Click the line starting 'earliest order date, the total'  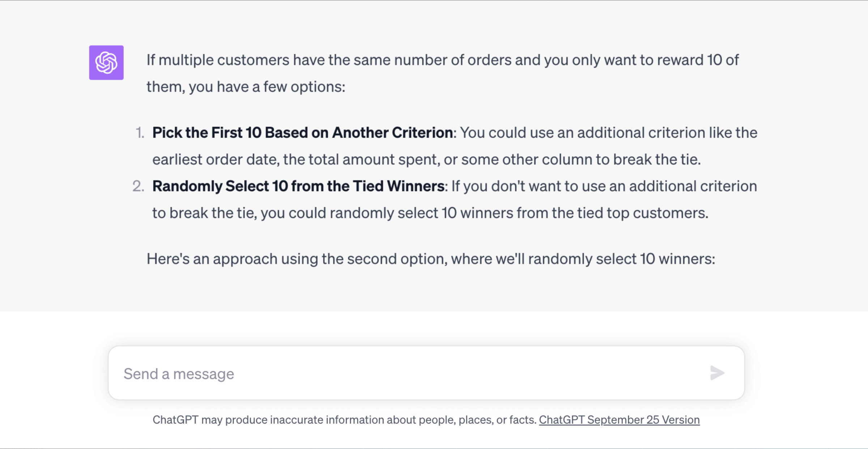pos(427,159)
